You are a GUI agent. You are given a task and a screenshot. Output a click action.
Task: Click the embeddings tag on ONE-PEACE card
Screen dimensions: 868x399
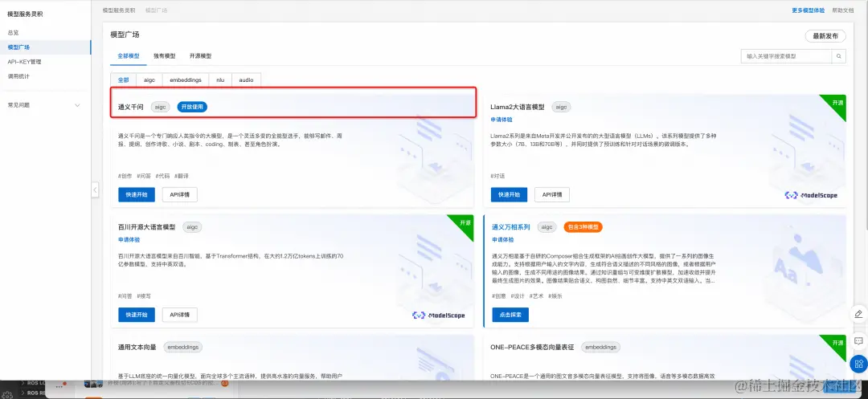pos(600,348)
